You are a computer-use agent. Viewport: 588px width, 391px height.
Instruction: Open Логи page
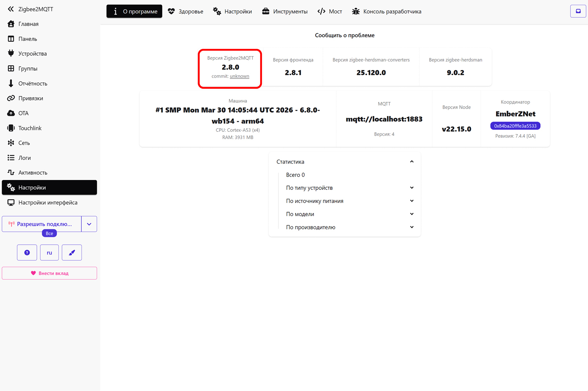click(x=49, y=158)
